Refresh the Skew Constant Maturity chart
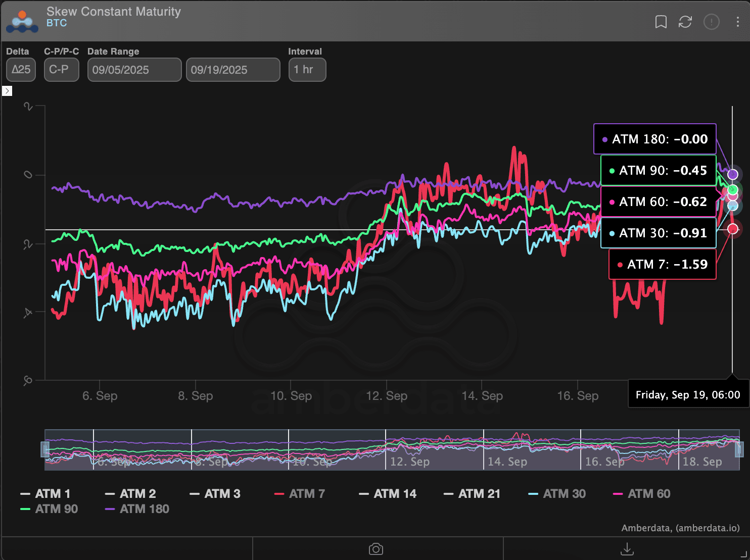The width and height of the screenshot is (750, 560). point(685,22)
